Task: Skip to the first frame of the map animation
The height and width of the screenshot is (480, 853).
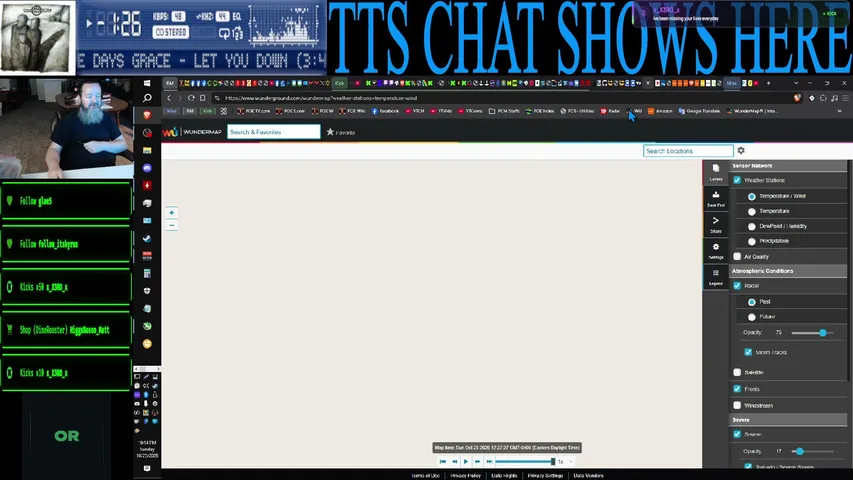Action: (x=443, y=461)
